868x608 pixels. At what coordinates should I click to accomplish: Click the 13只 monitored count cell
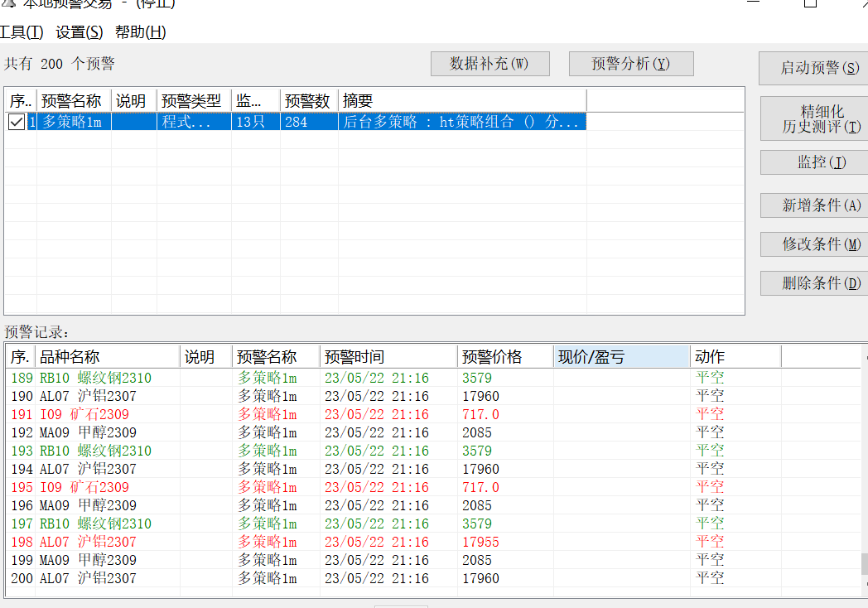[x=256, y=122]
